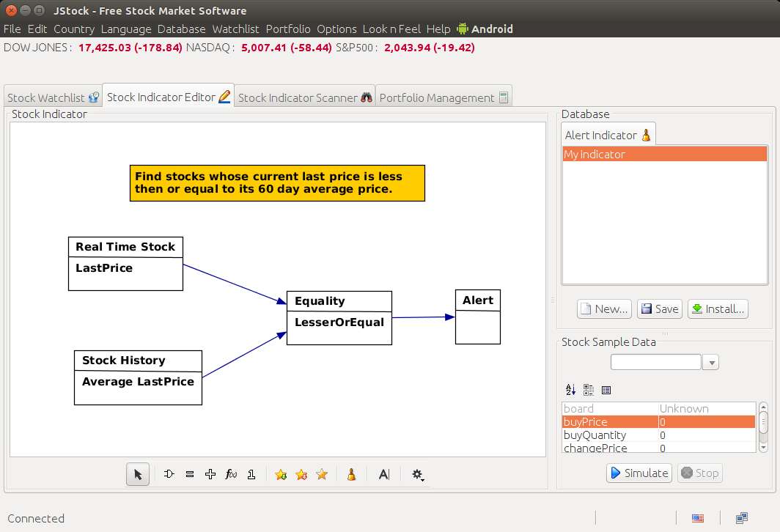Click the stock sample data text field
This screenshot has height=532, width=780.
click(655, 362)
